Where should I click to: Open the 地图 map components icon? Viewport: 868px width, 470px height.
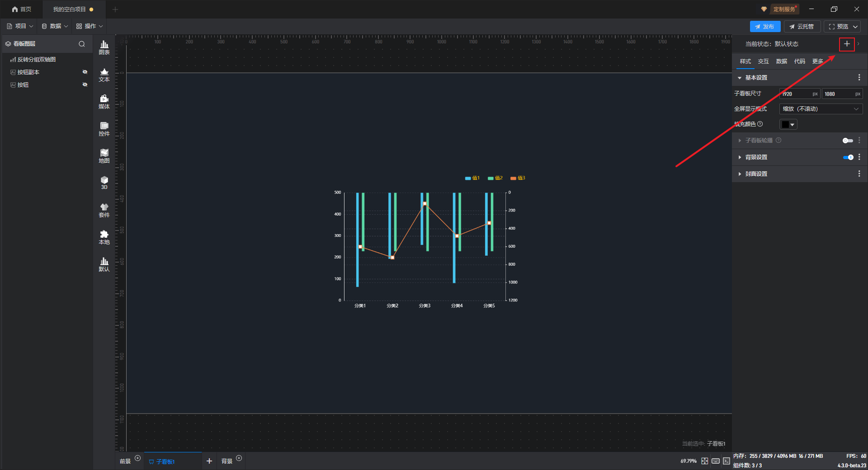coord(104,155)
